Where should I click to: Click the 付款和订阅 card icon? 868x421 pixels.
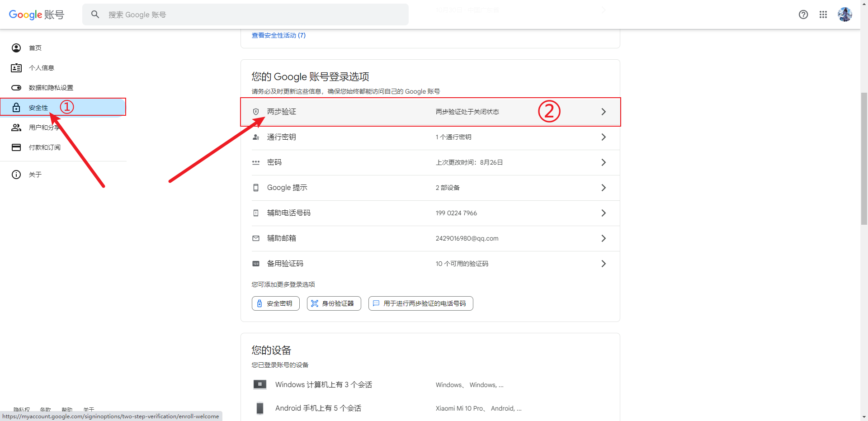coord(16,147)
